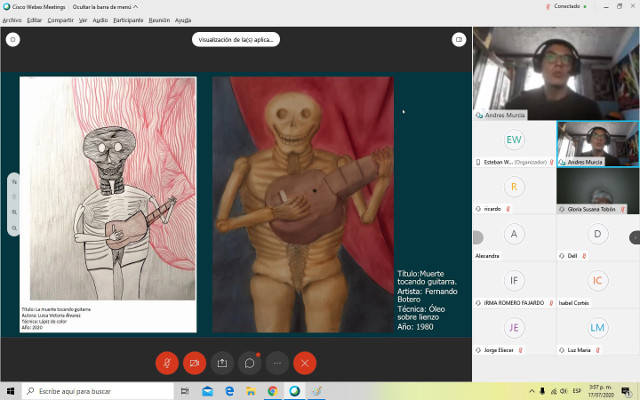Open Ver menu
The height and width of the screenshot is (400, 640).
(x=83, y=20)
